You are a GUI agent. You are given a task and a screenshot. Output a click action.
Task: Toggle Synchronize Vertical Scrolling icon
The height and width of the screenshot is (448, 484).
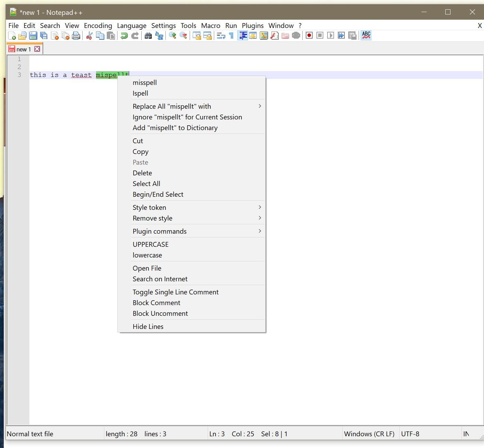click(197, 36)
